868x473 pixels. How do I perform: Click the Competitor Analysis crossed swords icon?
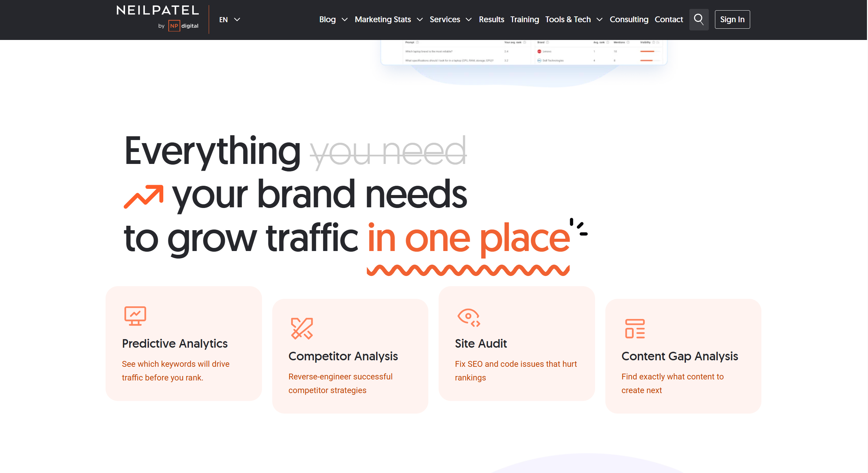tap(302, 329)
